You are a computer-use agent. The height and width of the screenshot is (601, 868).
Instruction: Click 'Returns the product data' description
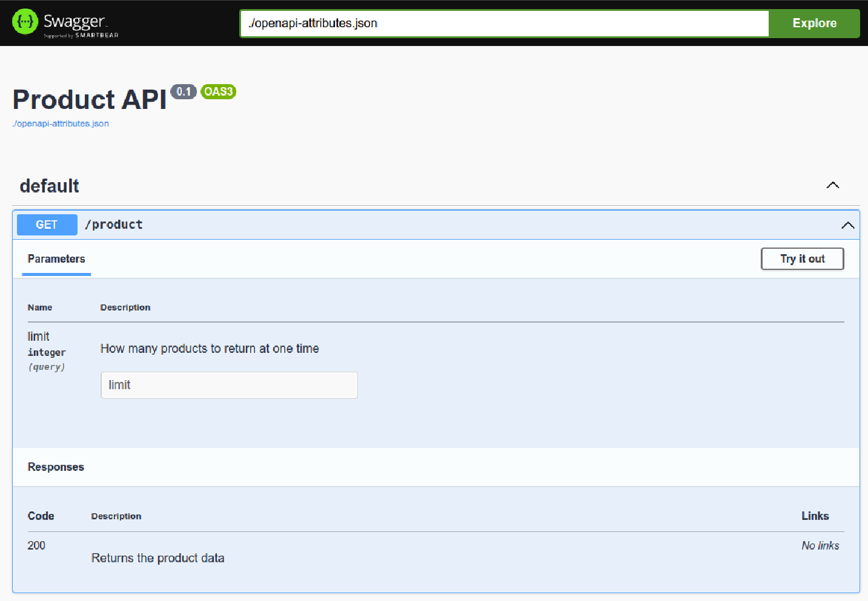tap(157, 558)
